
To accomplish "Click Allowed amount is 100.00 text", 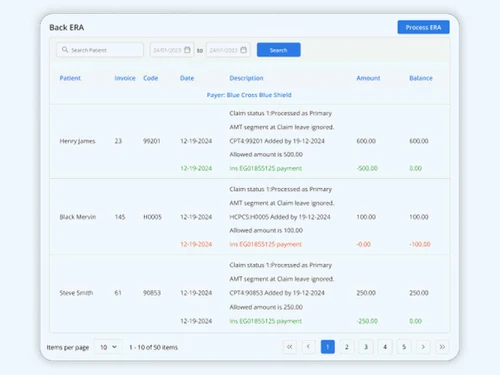I will point(266,230).
